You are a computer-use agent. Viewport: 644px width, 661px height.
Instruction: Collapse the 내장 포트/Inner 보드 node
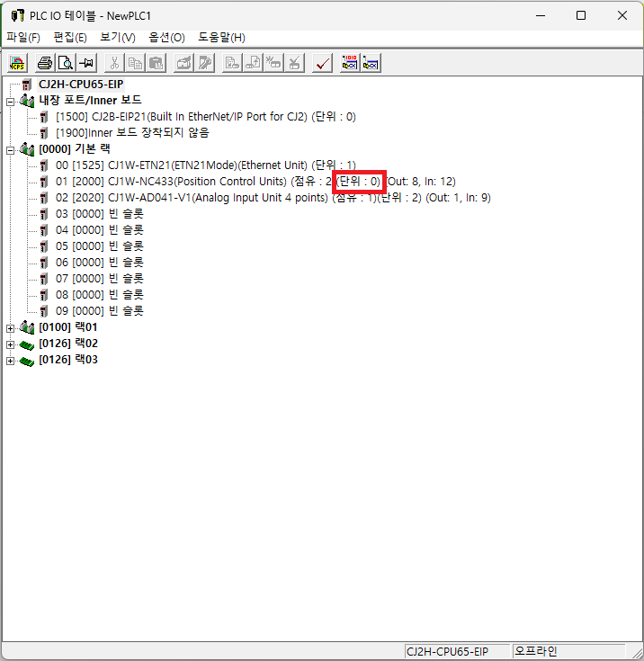tap(10, 102)
